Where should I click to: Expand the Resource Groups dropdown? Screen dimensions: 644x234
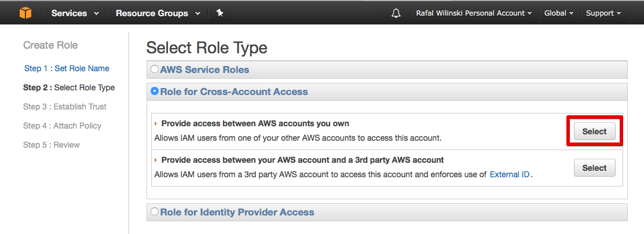[x=158, y=13]
